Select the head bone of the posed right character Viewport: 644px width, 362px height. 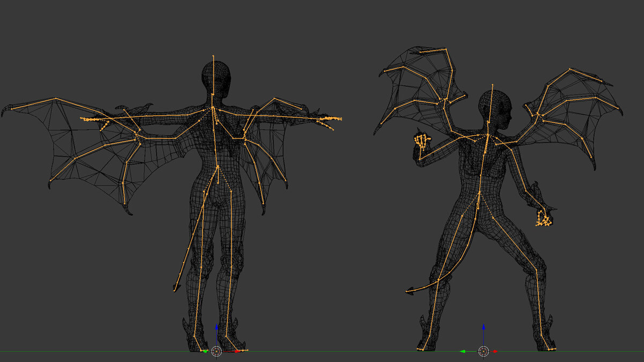pyautogui.click(x=491, y=104)
